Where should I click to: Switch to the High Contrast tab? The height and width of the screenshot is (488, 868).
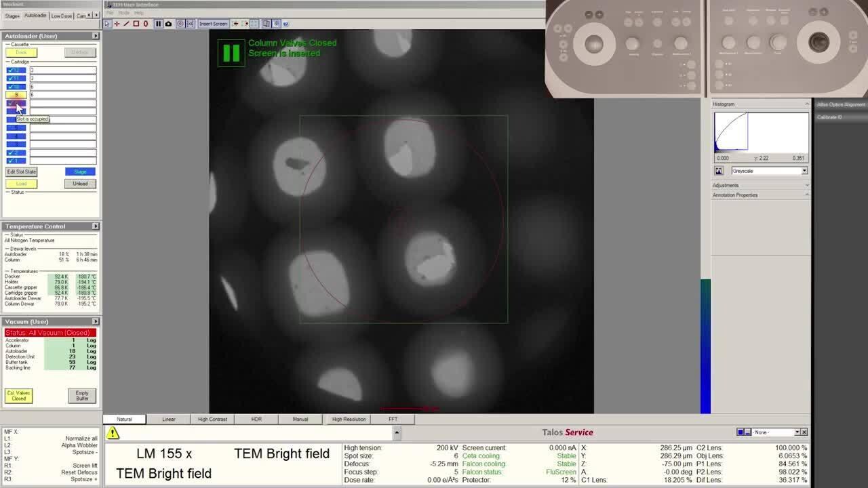click(x=212, y=419)
